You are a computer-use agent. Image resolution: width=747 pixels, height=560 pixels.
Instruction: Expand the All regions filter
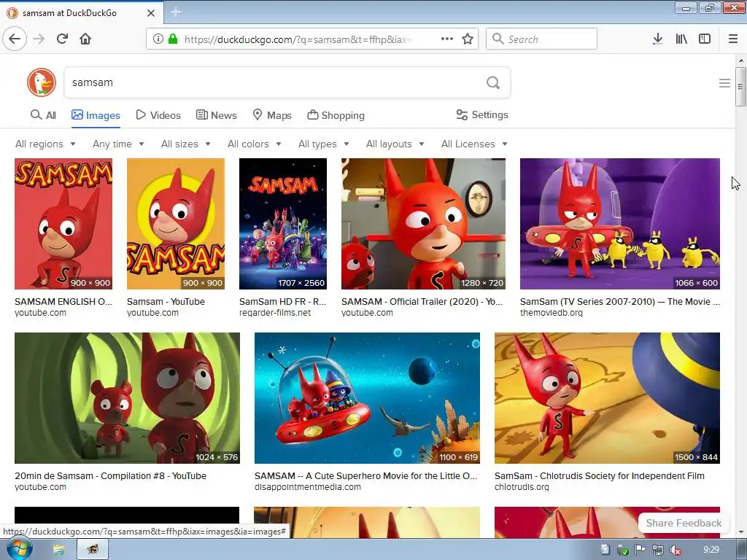click(45, 144)
